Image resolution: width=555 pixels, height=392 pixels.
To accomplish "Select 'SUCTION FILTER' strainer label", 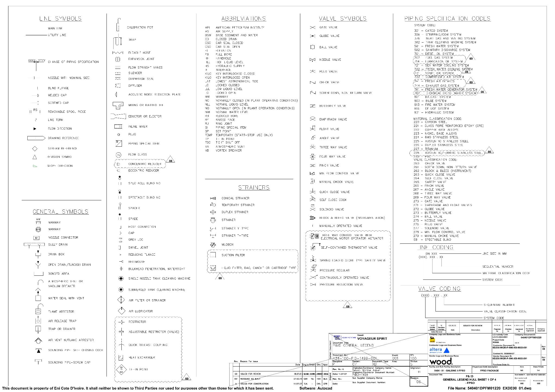I will [233, 255].
